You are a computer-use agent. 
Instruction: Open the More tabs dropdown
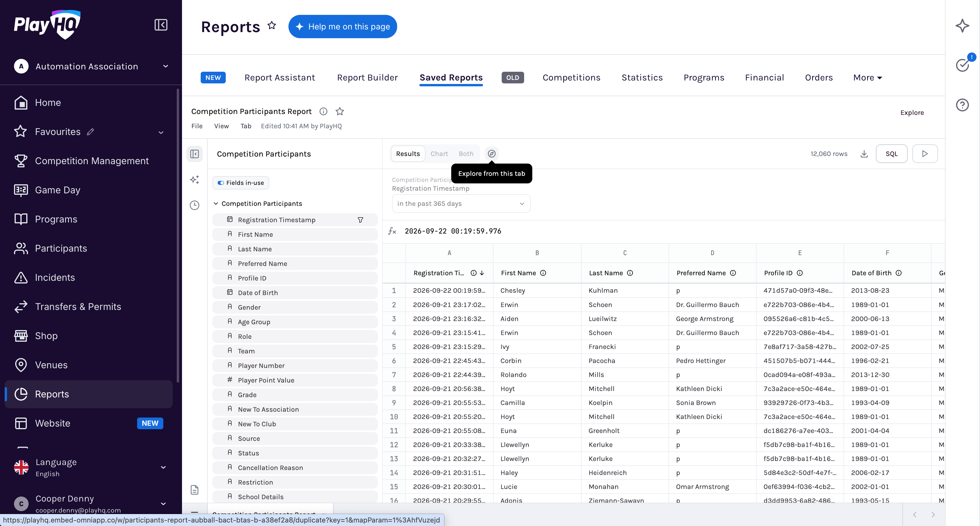coord(867,78)
